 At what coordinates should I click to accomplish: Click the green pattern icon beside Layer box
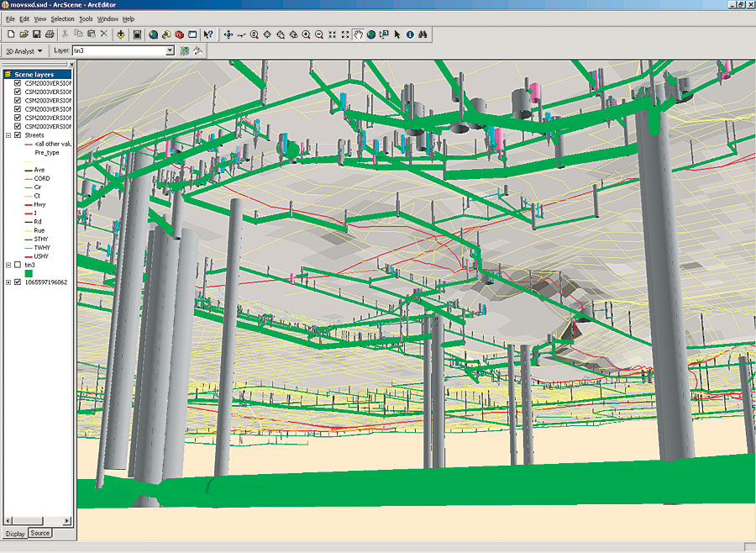[185, 50]
